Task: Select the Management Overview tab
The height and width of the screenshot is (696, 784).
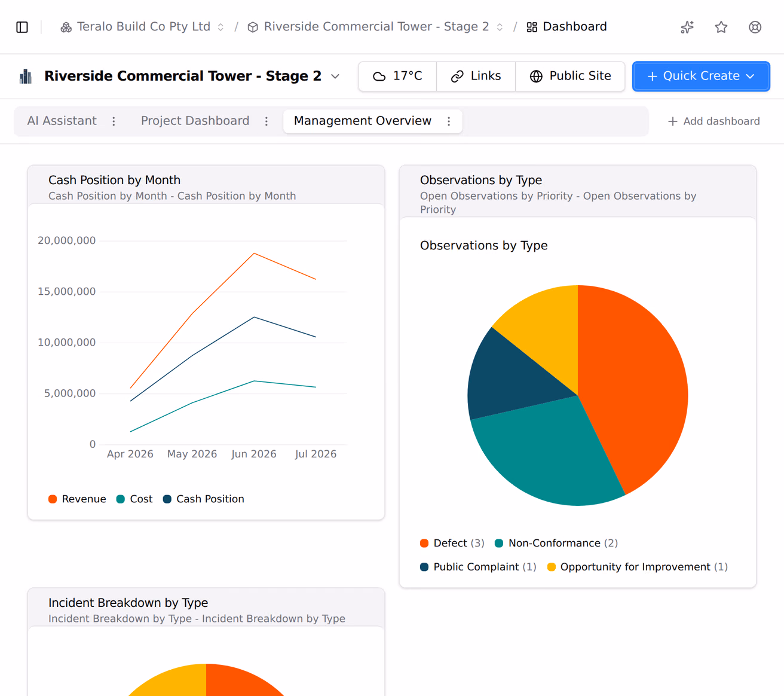Action: click(363, 121)
